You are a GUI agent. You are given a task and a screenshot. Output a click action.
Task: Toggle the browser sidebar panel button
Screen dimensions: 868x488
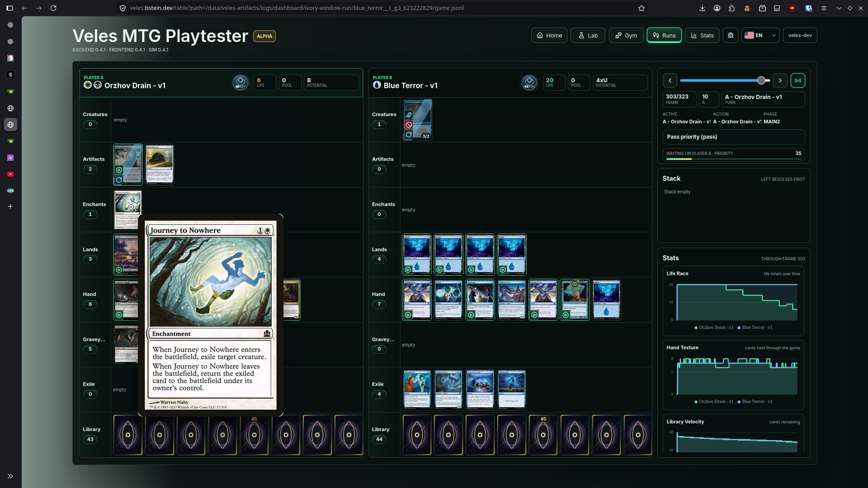[x=9, y=8]
